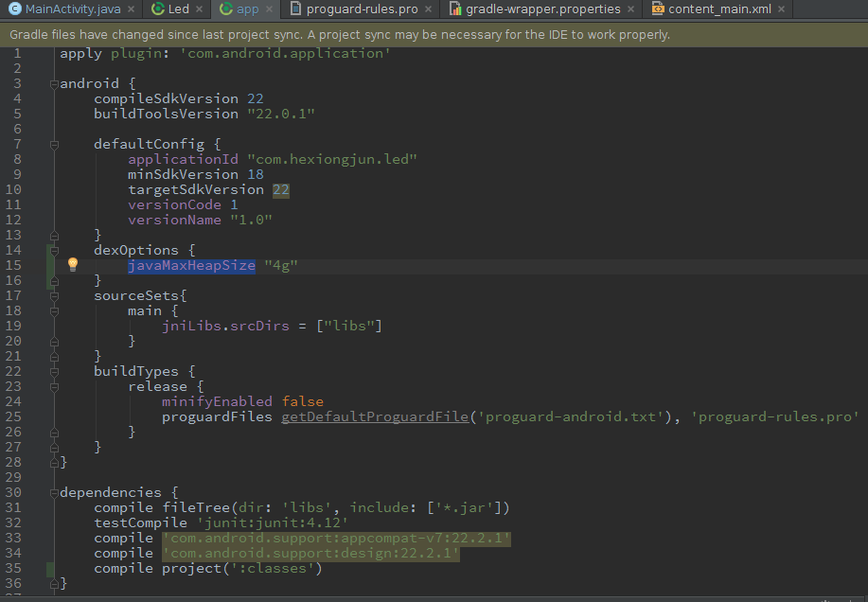Click the app tab gradle icon
The width and height of the screenshot is (868, 602).
[x=226, y=9]
